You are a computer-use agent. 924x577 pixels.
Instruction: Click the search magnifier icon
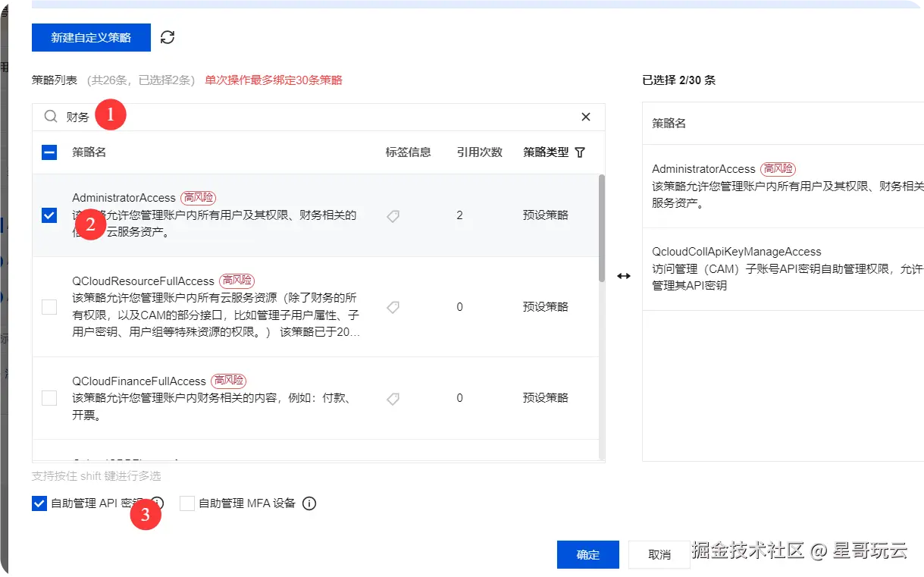pyautogui.click(x=51, y=117)
